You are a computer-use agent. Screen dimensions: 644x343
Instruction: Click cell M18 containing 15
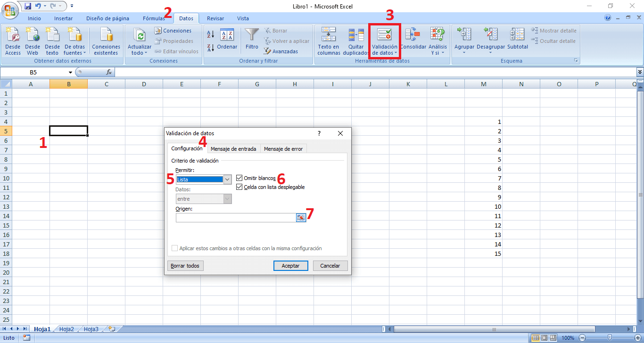(x=483, y=253)
